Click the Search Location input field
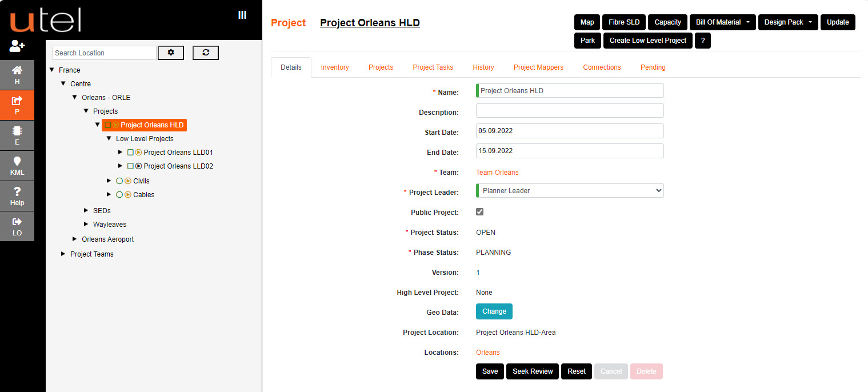 [104, 52]
